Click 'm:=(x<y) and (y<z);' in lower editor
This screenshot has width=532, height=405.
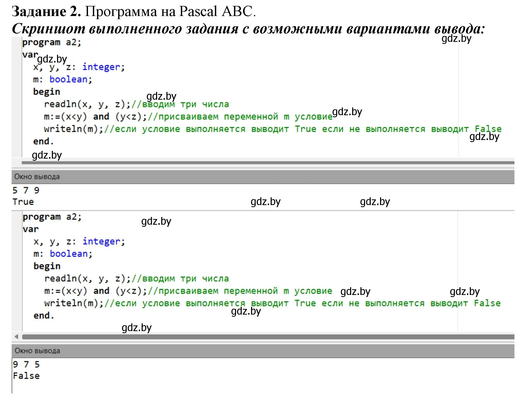click(x=96, y=291)
